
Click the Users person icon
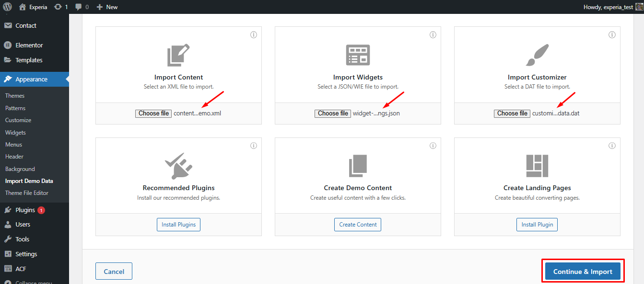coord(8,224)
